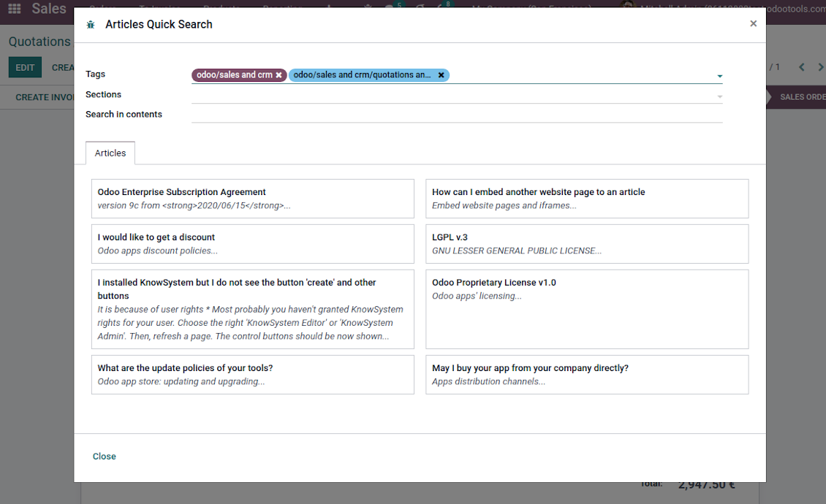Open 'How can I embed another website page' article
Screen dimensions: 826x504
tap(587, 199)
